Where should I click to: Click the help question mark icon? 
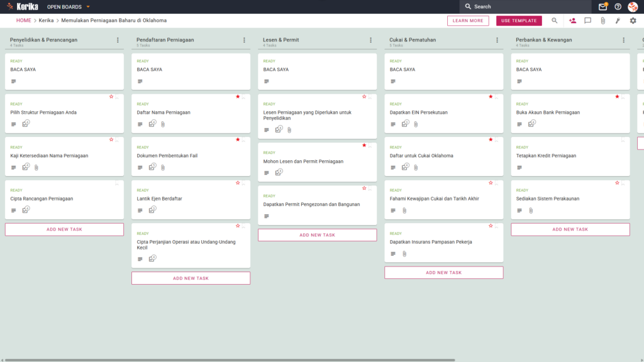[x=618, y=6]
